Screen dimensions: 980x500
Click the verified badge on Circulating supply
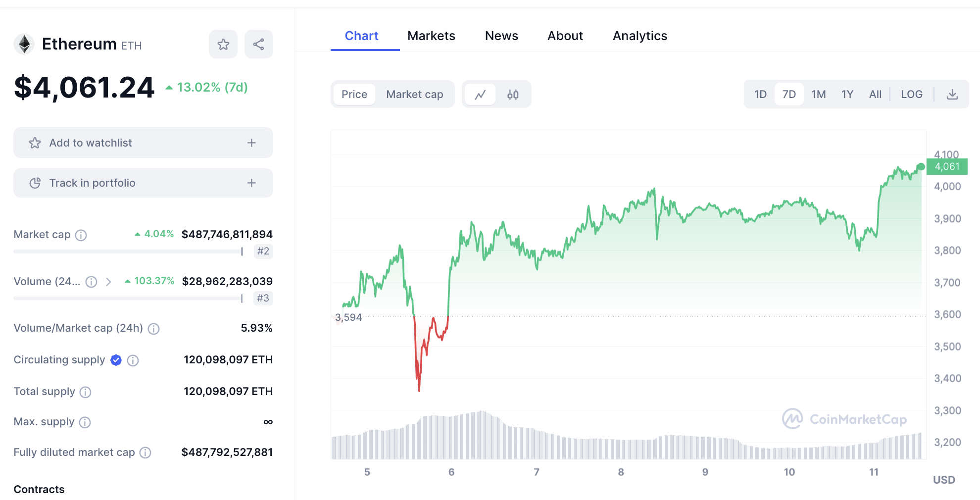(x=116, y=360)
